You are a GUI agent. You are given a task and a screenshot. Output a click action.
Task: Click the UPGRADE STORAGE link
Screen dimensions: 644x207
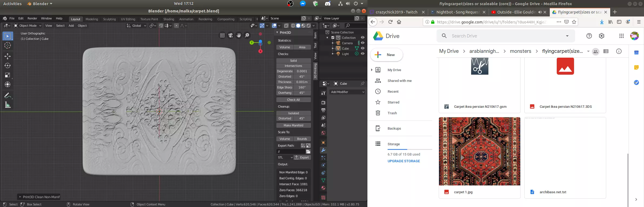404,161
